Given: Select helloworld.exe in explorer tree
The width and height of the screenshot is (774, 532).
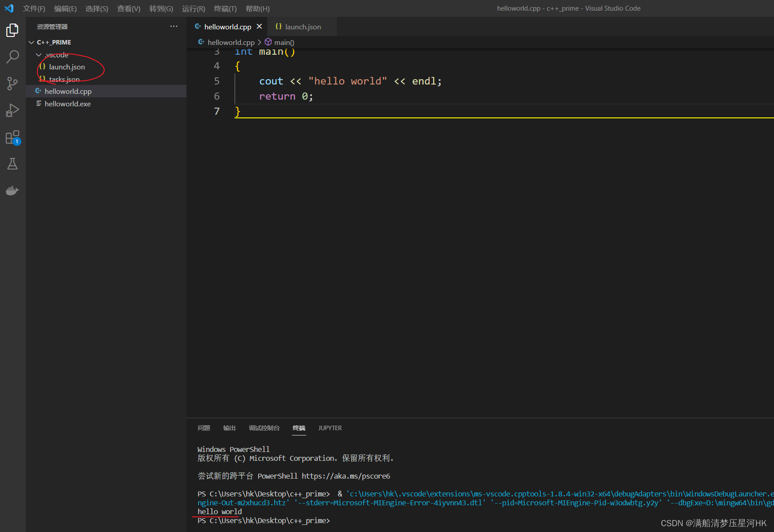Looking at the screenshot, I should tap(106, 104).
